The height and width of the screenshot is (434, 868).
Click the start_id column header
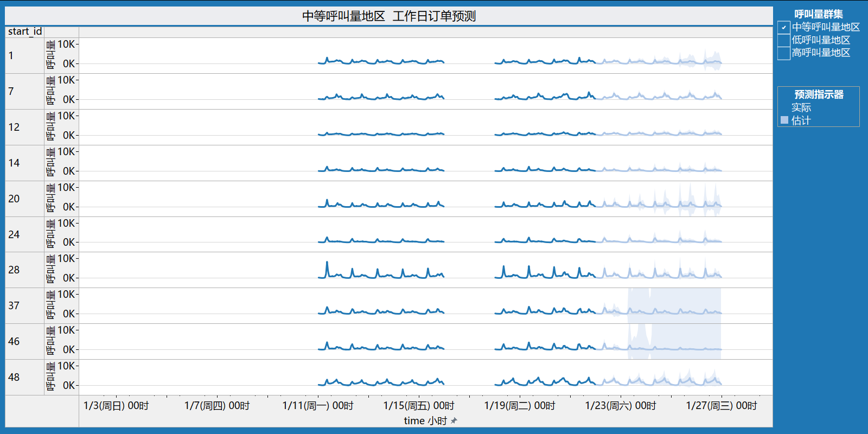pyautogui.click(x=25, y=31)
